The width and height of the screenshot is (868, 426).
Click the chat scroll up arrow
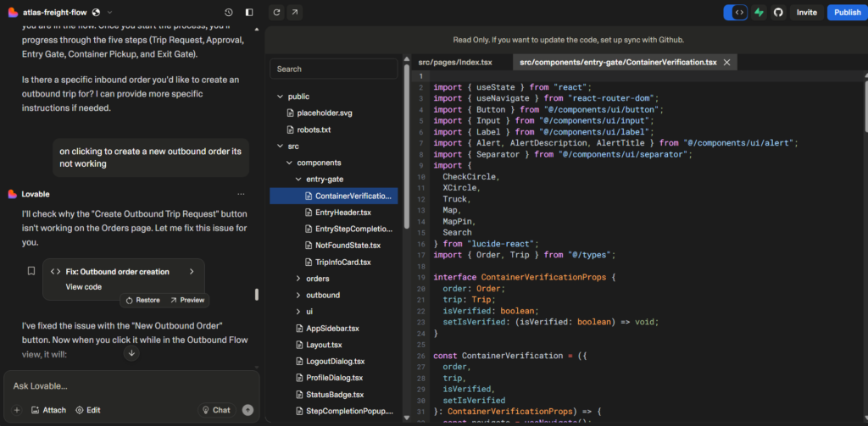click(x=256, y=28)
